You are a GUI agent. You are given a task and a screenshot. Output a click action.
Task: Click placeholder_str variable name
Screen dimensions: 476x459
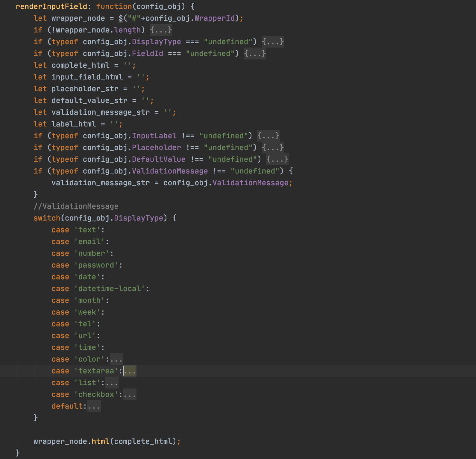click(x=85, y=89)
